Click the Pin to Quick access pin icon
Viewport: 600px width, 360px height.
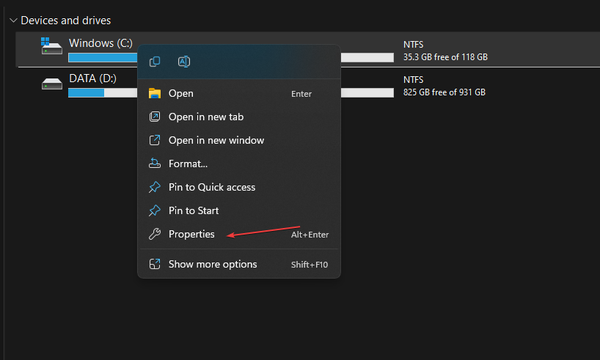point(155,187)
